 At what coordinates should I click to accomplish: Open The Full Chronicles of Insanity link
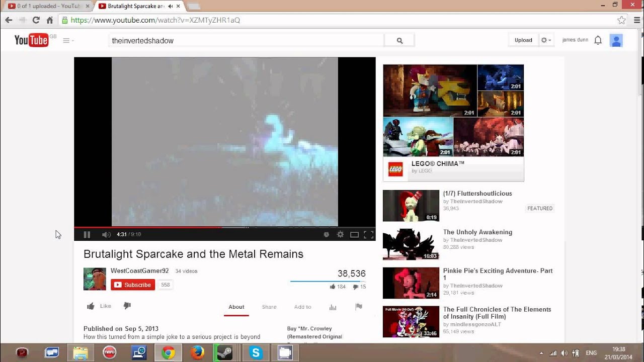[x=497, y=313]
